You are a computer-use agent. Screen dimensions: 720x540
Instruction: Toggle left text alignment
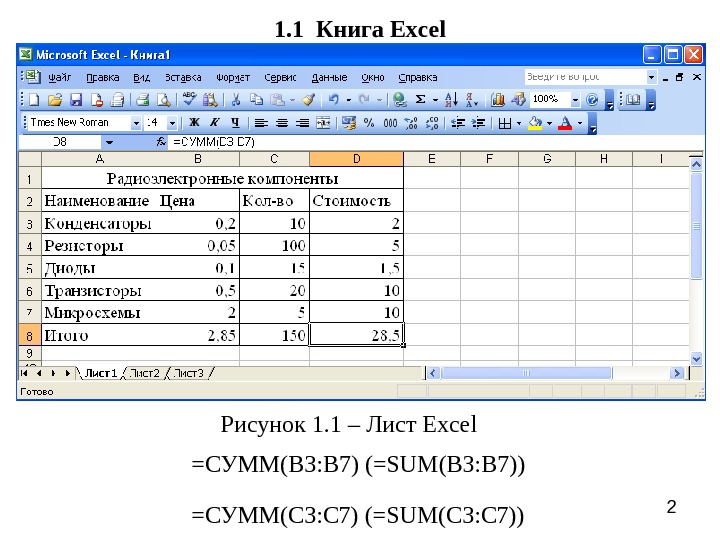click(261, 123)
